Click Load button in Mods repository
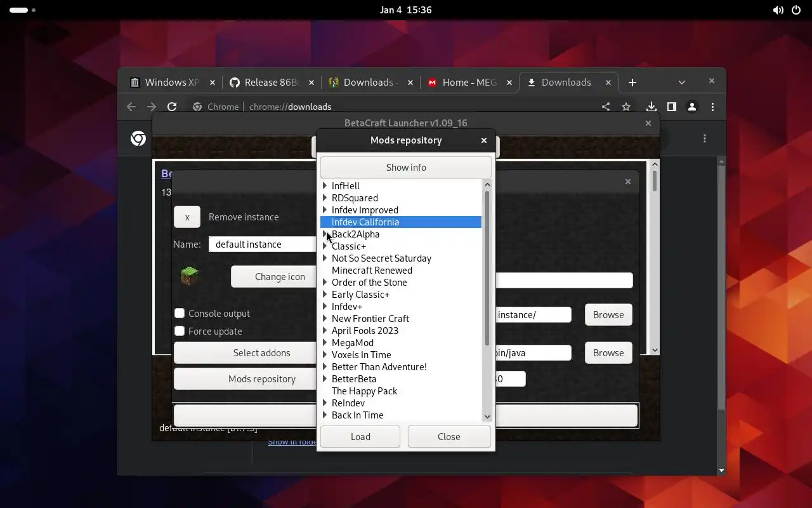Image resolution: width=812 pixels, height=508 pixels. (x=360, y=437)
